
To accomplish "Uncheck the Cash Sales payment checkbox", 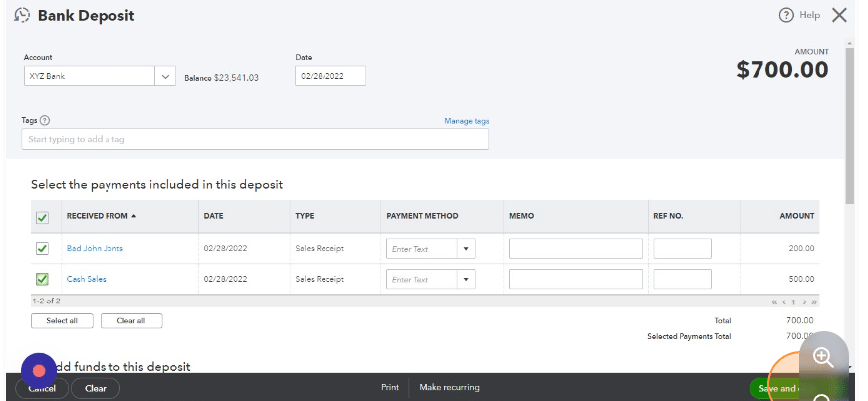I will 42,279.
